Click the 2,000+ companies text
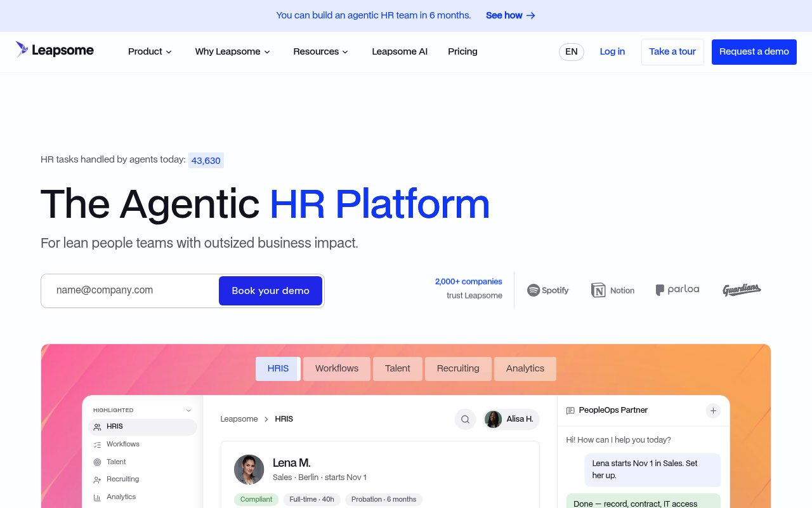Image resolution: width=812 pixels, height=508 pixels. (x=469, y=281)
